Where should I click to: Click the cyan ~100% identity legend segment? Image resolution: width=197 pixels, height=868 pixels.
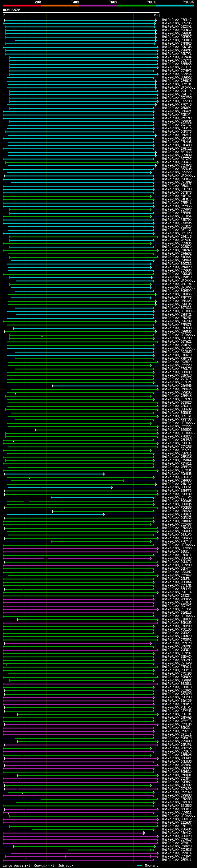click(175, 6)
